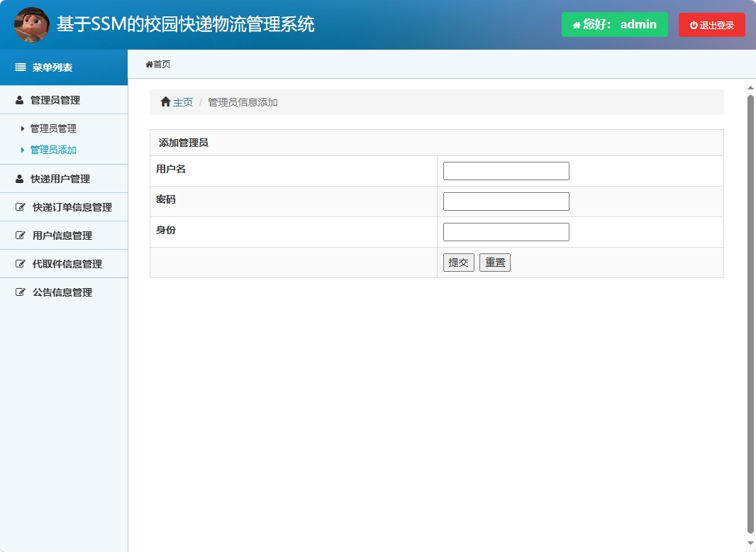The height and width of the screenshot is (552, 756).
Task: Click the 提交 submit button
Action: coord(458,262)
